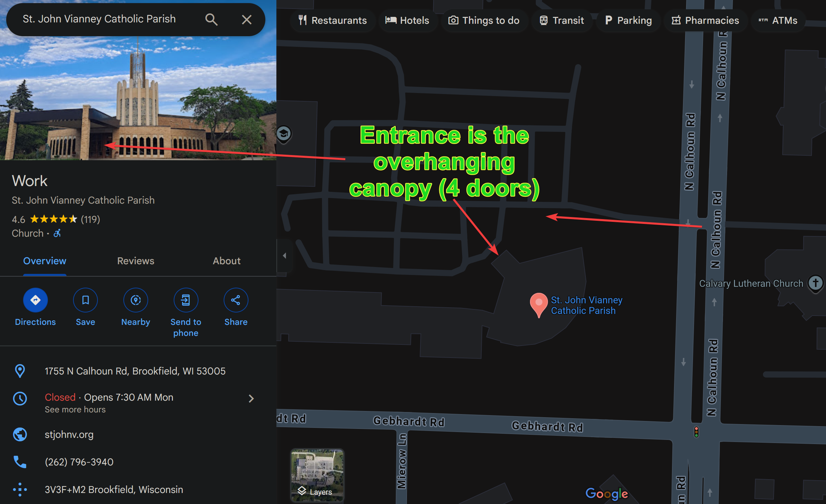Click the school graduation cap map marker
This screenshot has width=826, height=504.
point(284,134)
